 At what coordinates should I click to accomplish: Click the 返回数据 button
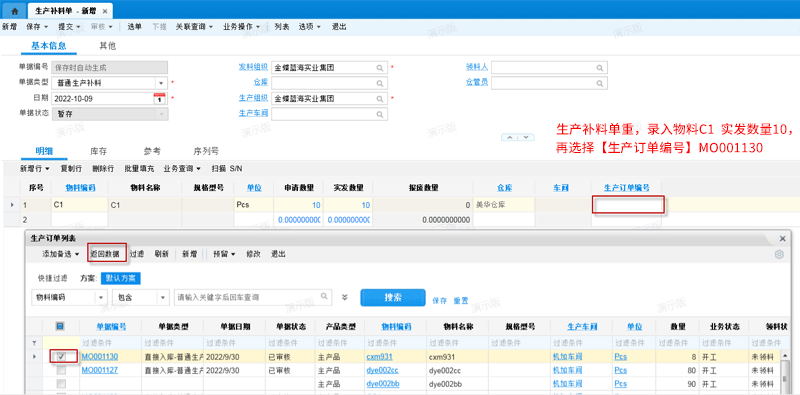click(105, 254)
